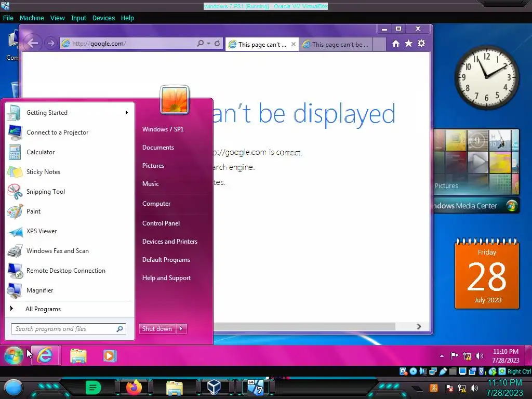Image resolution: width=532 pixels, height=399 pixels.
Task: Open VirtualBox Input menu
Action: click(78, 18)
